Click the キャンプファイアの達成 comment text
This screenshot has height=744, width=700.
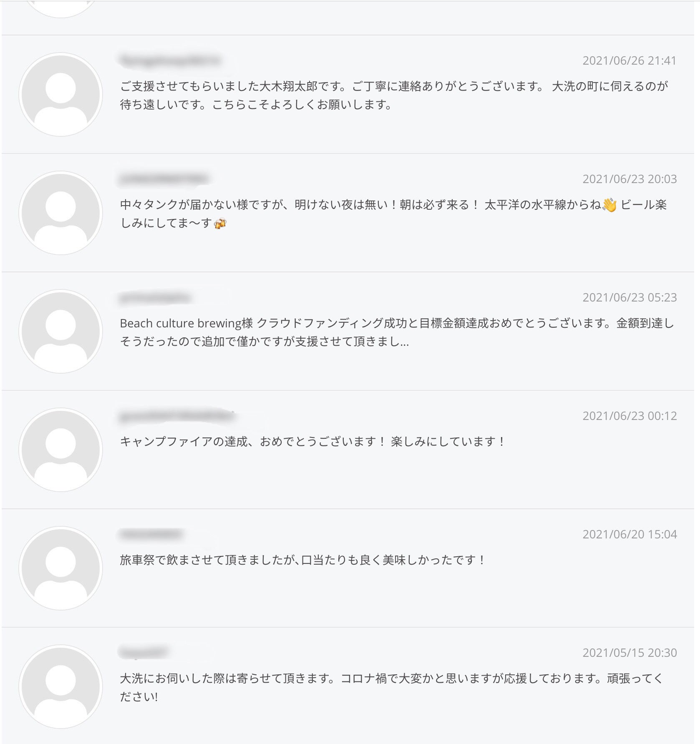pos(312,442)
